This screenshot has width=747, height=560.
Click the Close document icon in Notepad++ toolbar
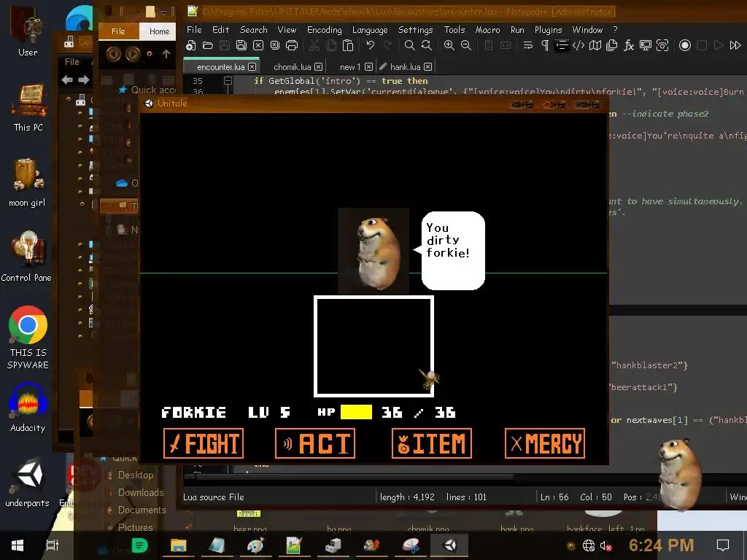(258, 45)
